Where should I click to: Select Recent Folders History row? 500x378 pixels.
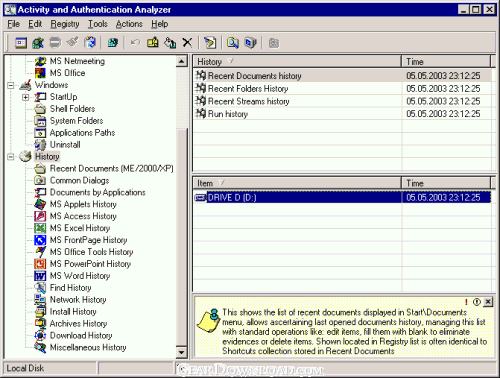click(x=342, y=89)
